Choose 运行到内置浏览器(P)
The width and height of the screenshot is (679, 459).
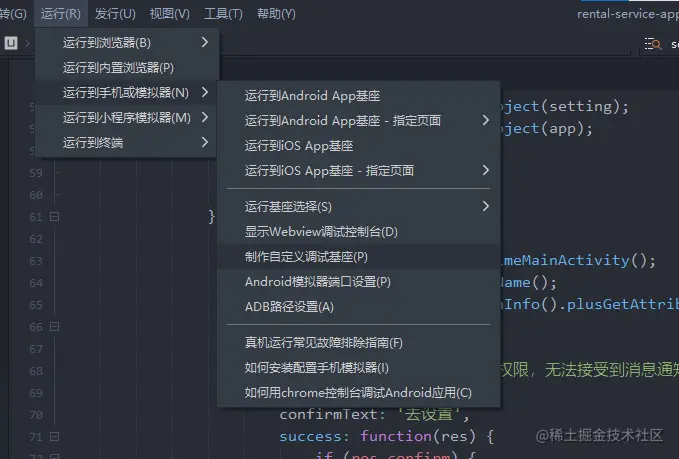(127, 68)
